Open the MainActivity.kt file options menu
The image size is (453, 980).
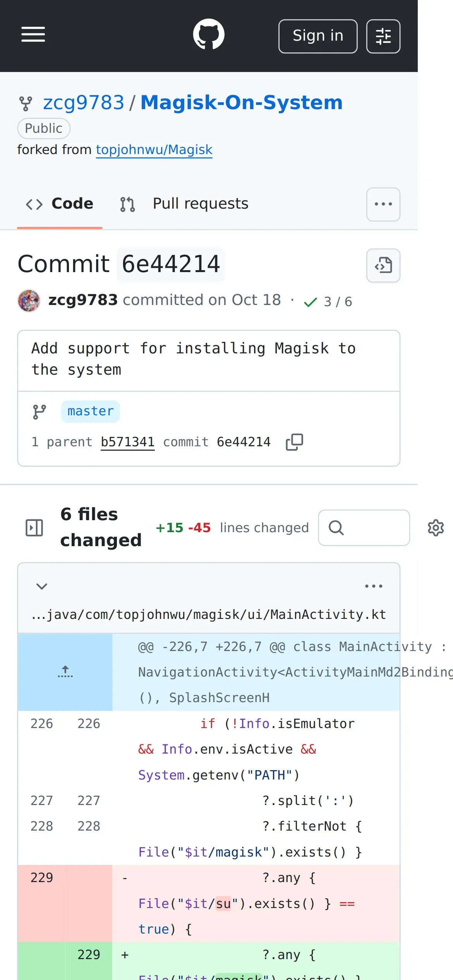coord(374,586)
